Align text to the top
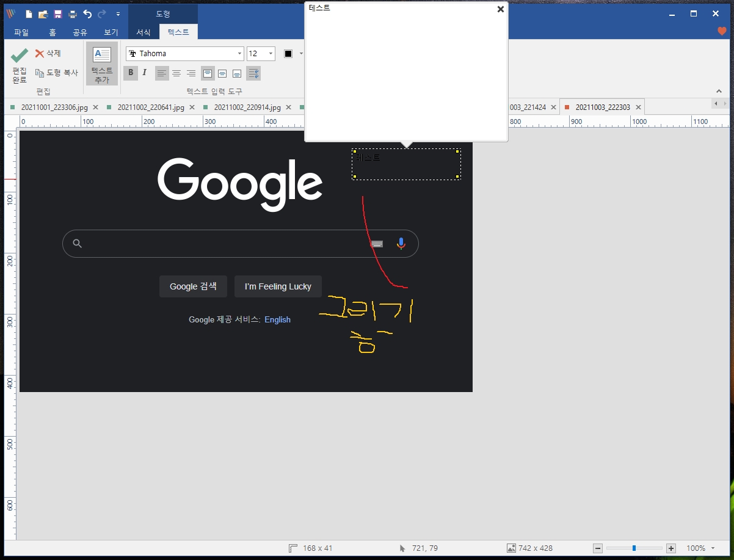The image size is (734, 560). (208, 73)
